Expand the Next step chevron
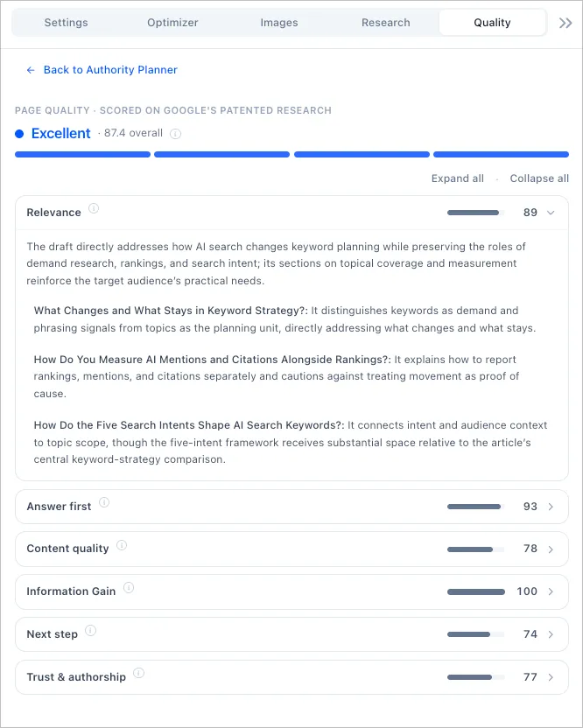This screenshot has width=583, height=728. coord(551,634)
